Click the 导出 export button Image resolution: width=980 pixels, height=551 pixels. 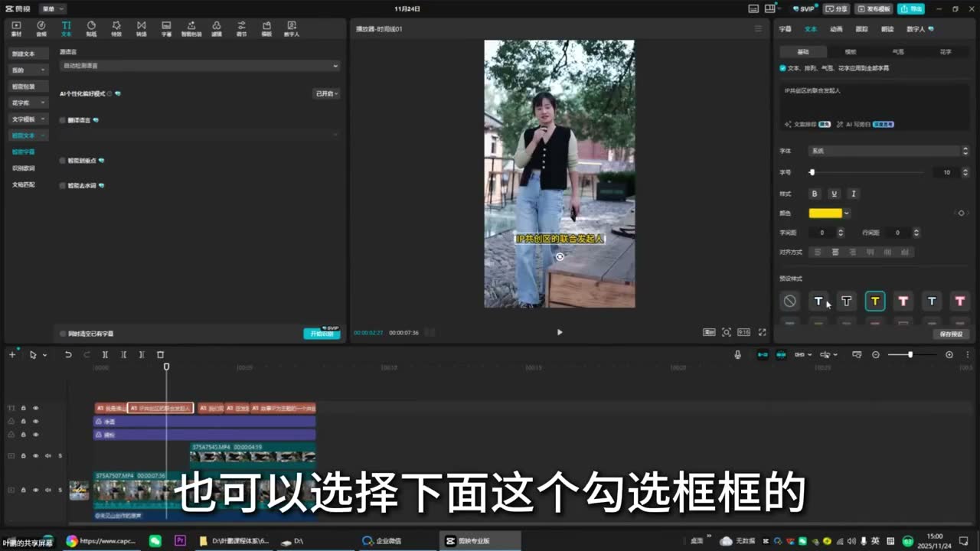[911, 8]
